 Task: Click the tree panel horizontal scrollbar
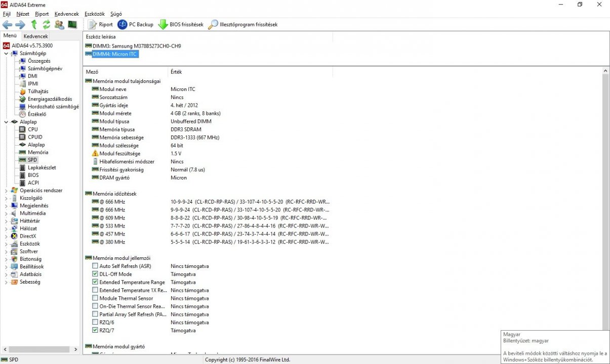coord(40,349)
